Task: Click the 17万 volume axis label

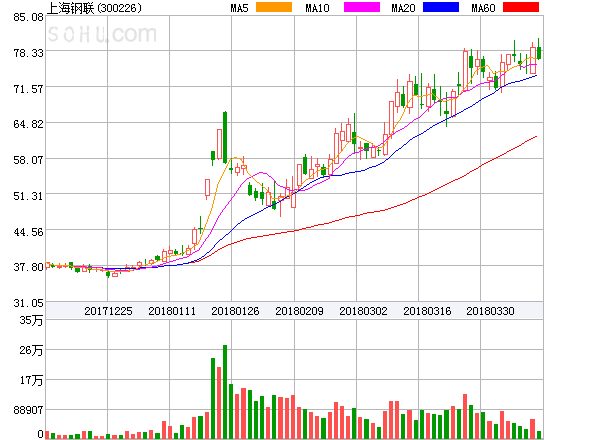Action: pos(31,380)
